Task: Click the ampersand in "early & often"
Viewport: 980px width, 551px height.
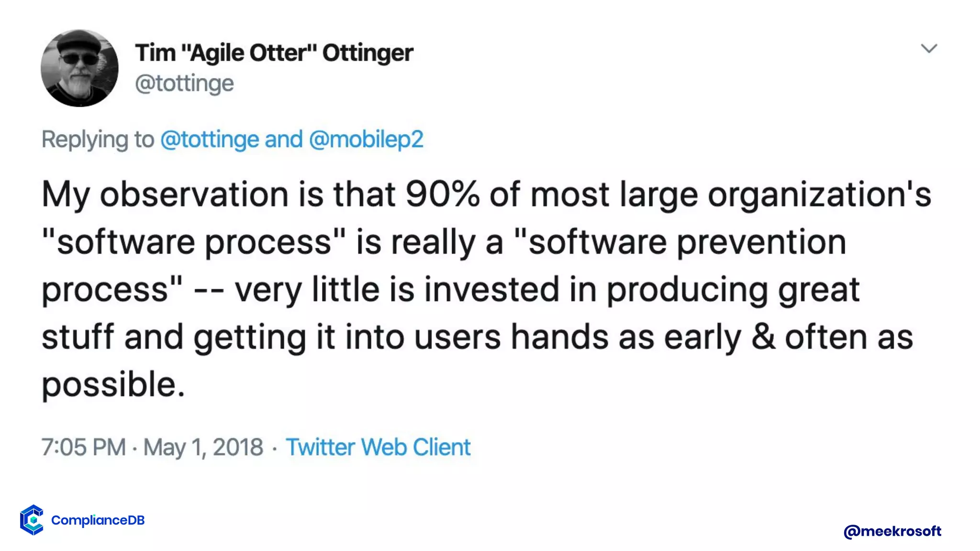Action: 763,337
